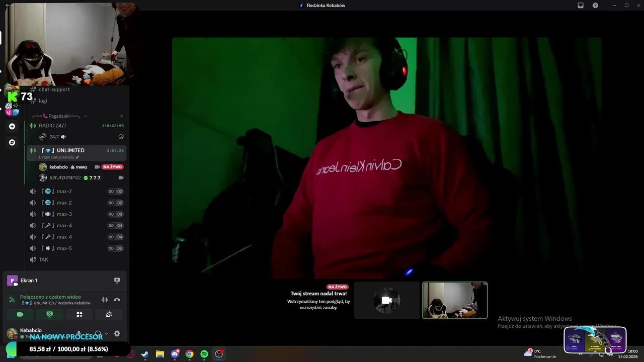Open OBS Studio from the taskbar
This screenshot has height=362, width=644.
[219, 354]
